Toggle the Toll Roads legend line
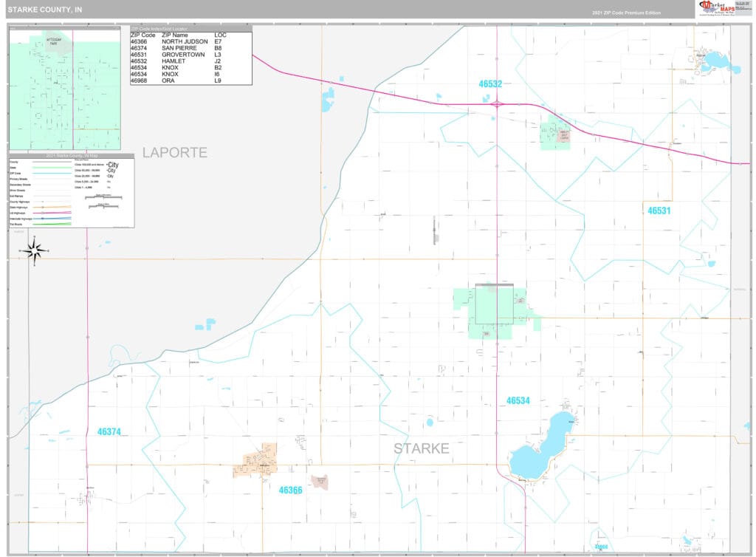 tap(52, 225)
